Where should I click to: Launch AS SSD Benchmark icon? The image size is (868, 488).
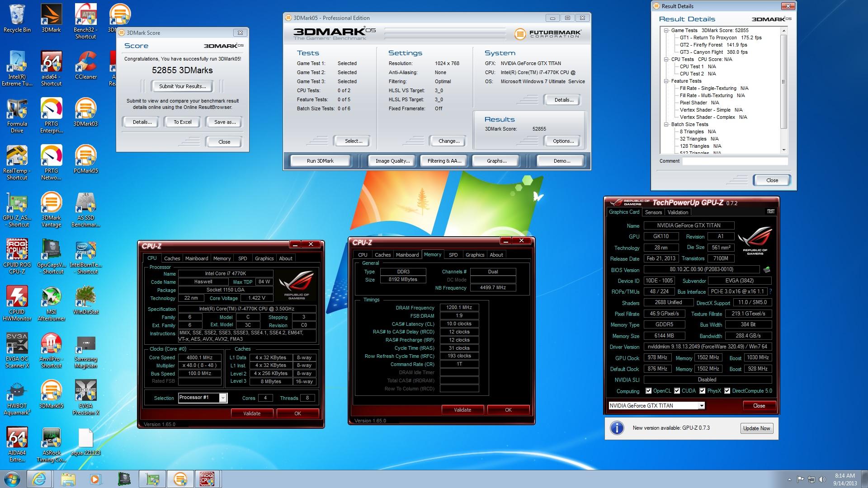(x=85, y=209)
